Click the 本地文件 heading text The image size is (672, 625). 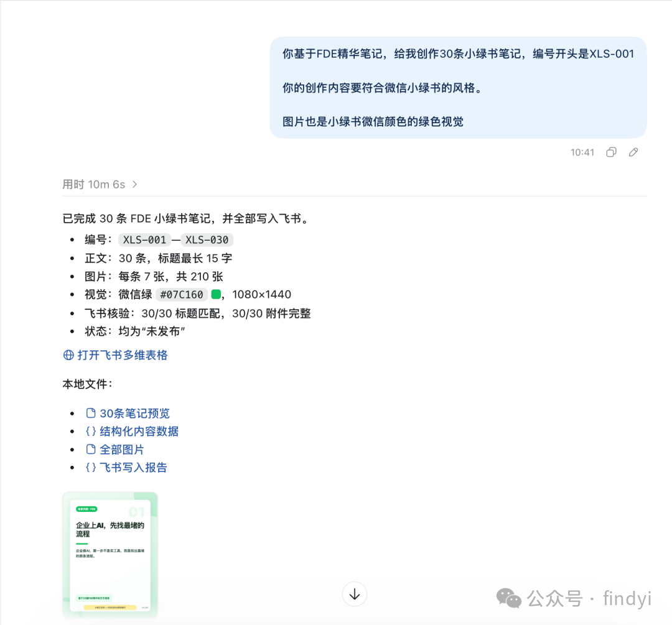(87, 384)
